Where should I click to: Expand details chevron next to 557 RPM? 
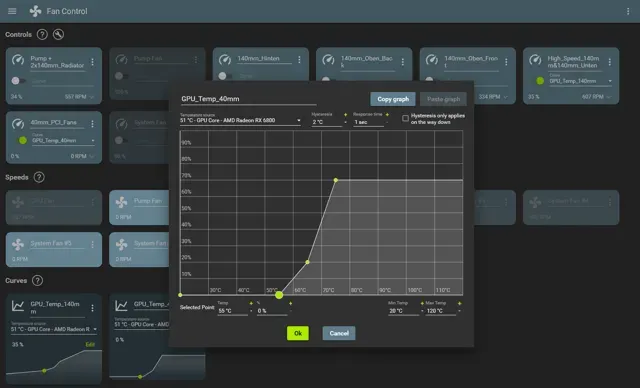(92, 97)
